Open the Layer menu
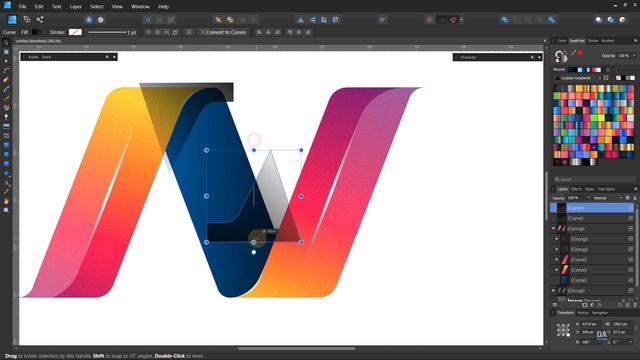Viewport: 640px width, 360px height. point(76,7)
